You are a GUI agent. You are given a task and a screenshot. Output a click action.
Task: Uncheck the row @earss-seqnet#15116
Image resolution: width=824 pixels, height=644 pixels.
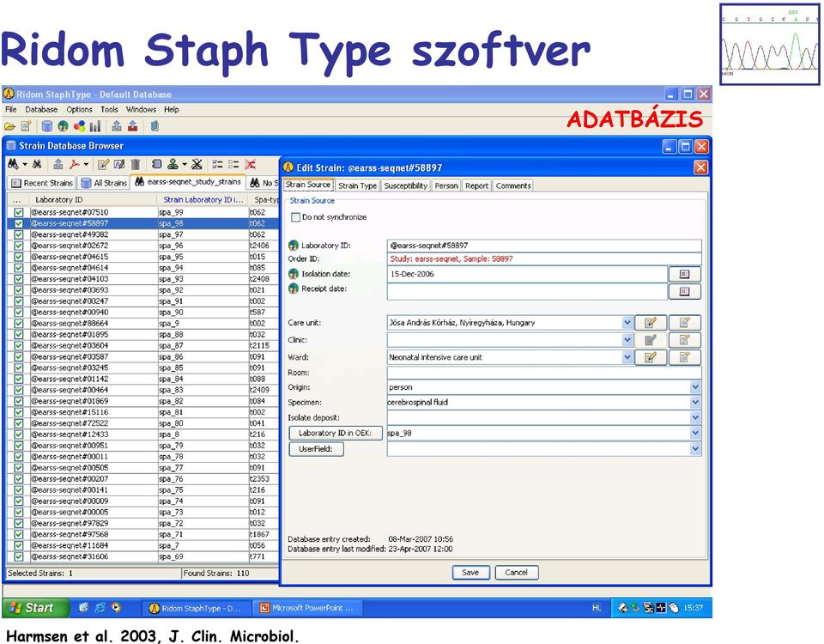pyautogui.click(x=19, y=412)
